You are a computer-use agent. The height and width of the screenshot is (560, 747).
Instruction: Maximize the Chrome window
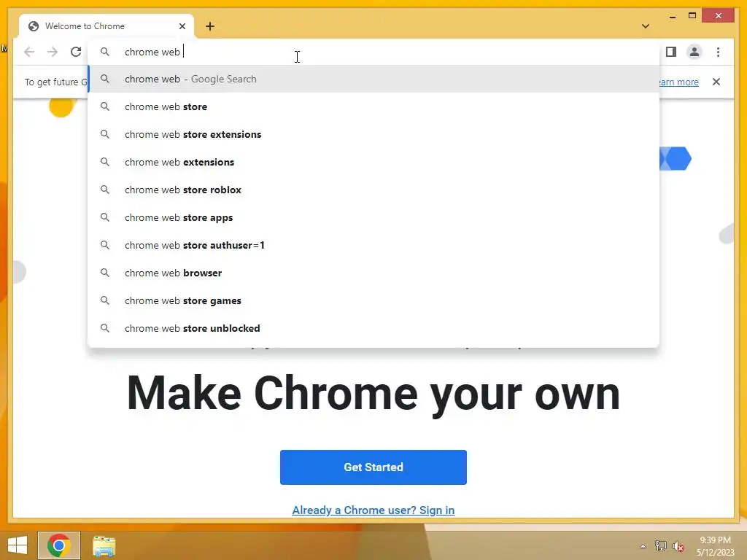point(692,16)
